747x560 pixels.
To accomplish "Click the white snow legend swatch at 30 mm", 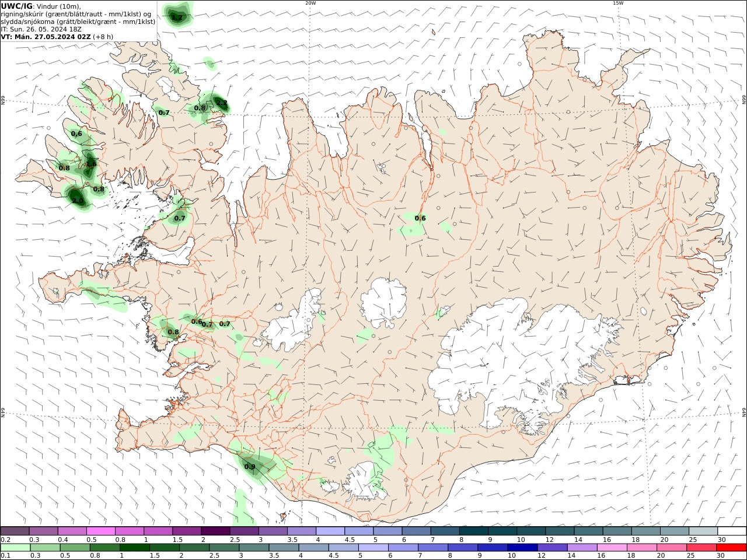I will tap(732, 531).
